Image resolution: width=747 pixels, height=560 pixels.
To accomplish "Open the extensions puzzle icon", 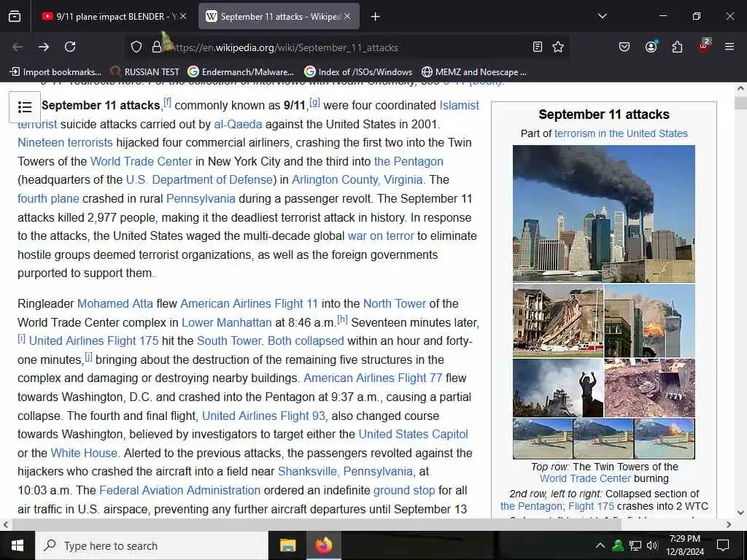I will [x=677, y=47].
